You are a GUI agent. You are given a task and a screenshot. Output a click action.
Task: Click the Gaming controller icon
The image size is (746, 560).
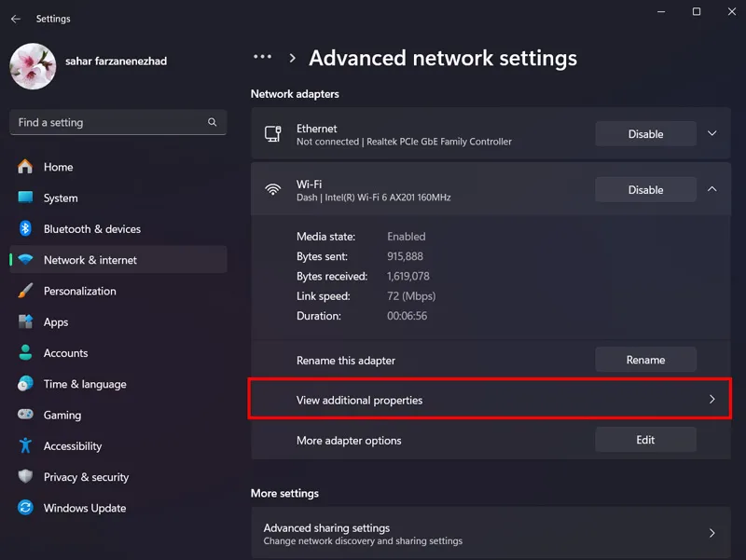[26, 415]
